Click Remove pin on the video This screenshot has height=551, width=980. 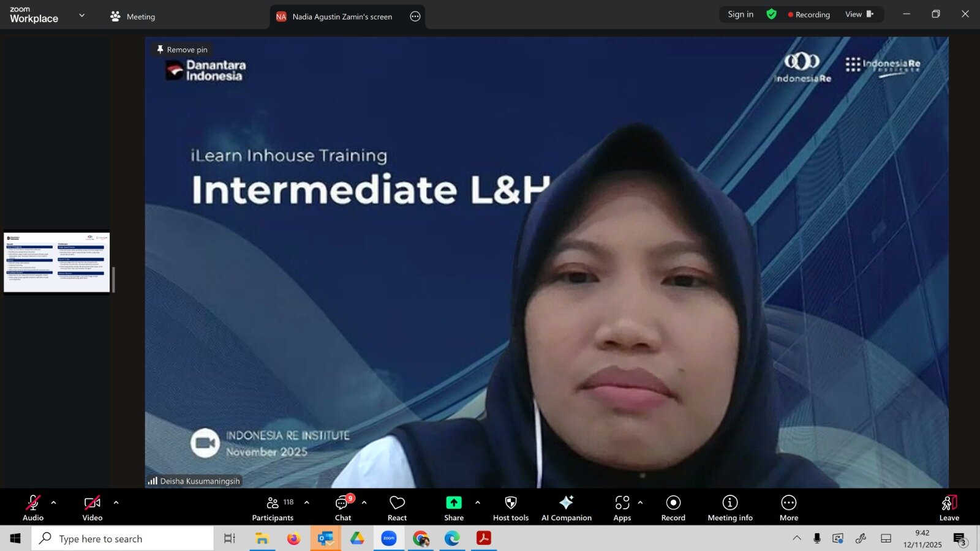coord(182,50)
